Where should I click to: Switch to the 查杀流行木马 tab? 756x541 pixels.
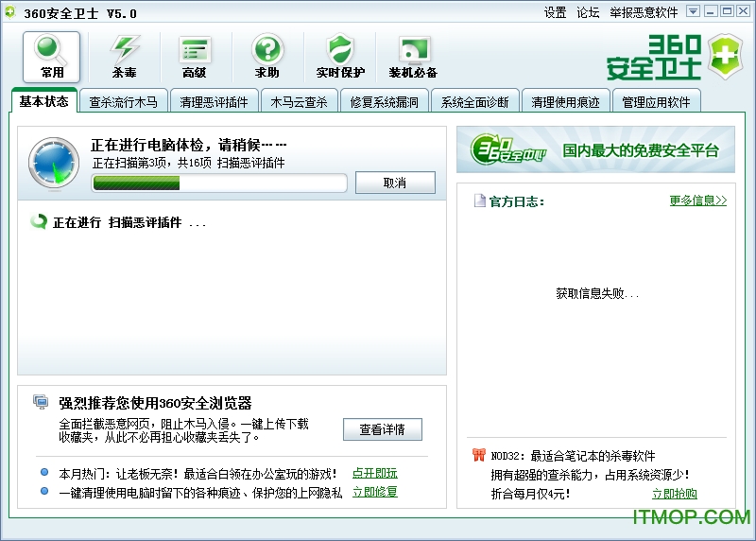[x=123, y=102]
